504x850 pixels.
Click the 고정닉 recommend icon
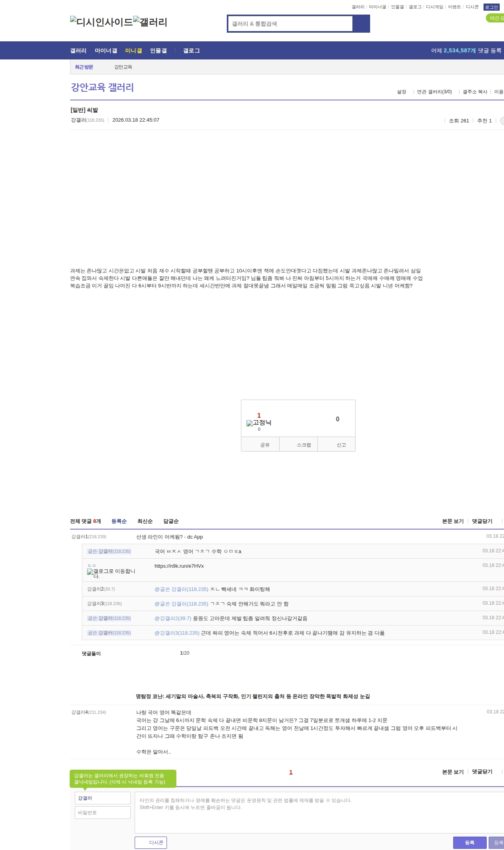point(259,423)
